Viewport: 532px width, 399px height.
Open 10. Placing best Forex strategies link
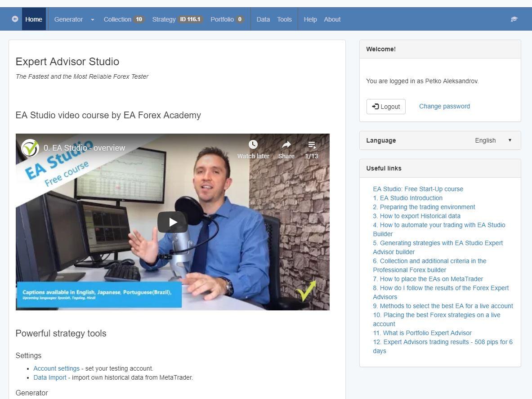click(437, 319)
